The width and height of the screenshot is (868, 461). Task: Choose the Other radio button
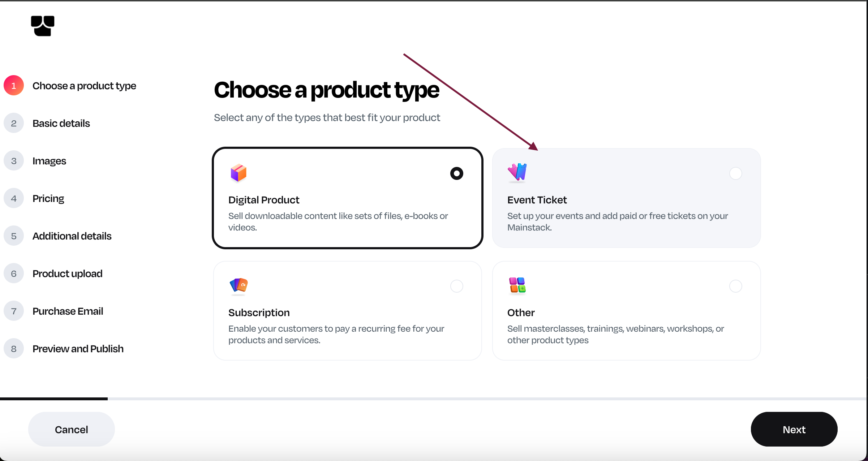pos(735,286)
